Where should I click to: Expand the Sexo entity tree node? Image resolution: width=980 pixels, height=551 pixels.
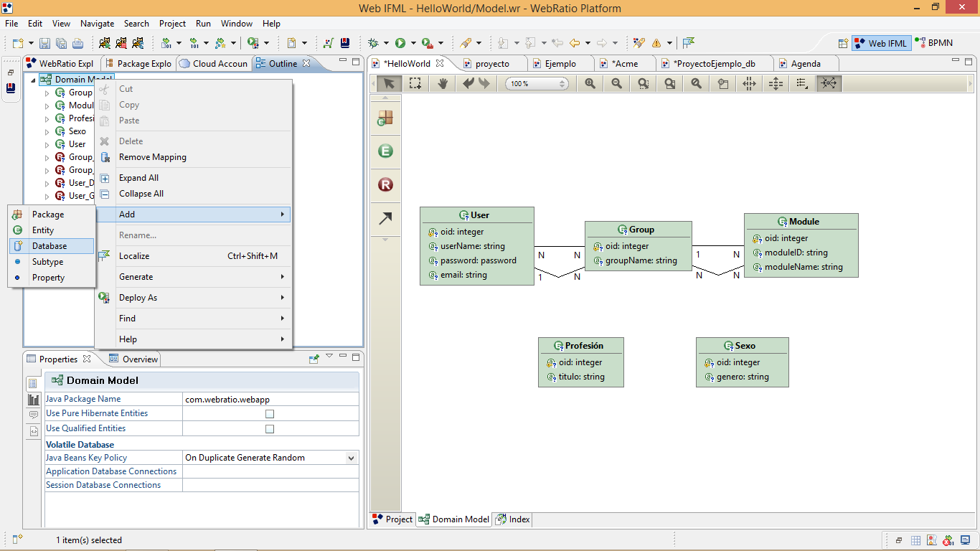(x=47, y=131)
